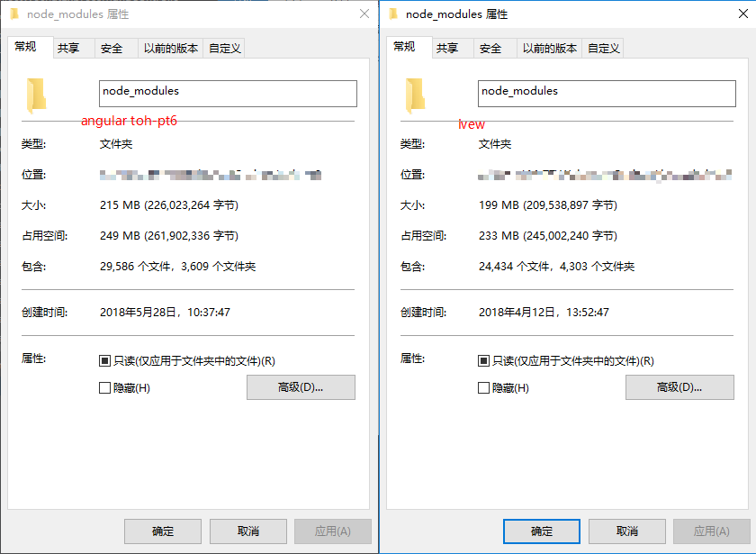Viewport: 756px width, 554px height.
Task: Confirm with 确定 in the right dialog
Action: [542, 531]
